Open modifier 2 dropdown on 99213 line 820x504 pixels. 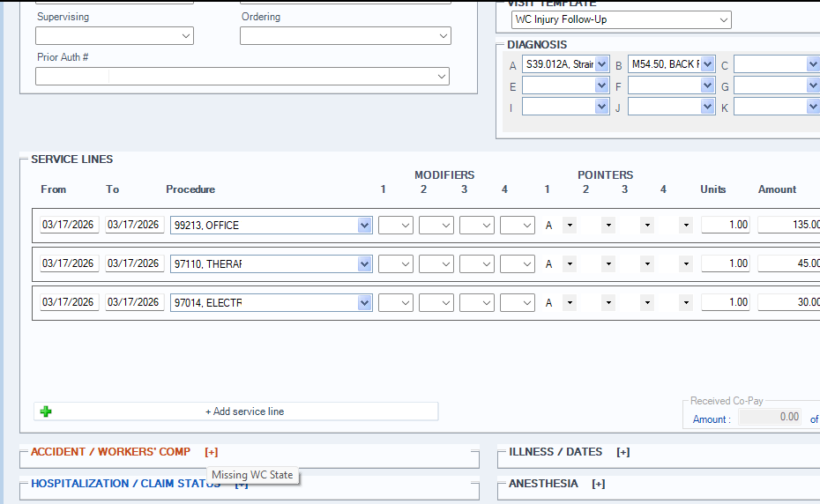pos(436,226)
